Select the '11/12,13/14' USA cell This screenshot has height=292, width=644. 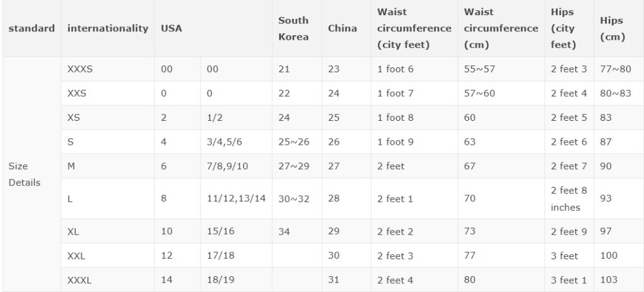236,199
